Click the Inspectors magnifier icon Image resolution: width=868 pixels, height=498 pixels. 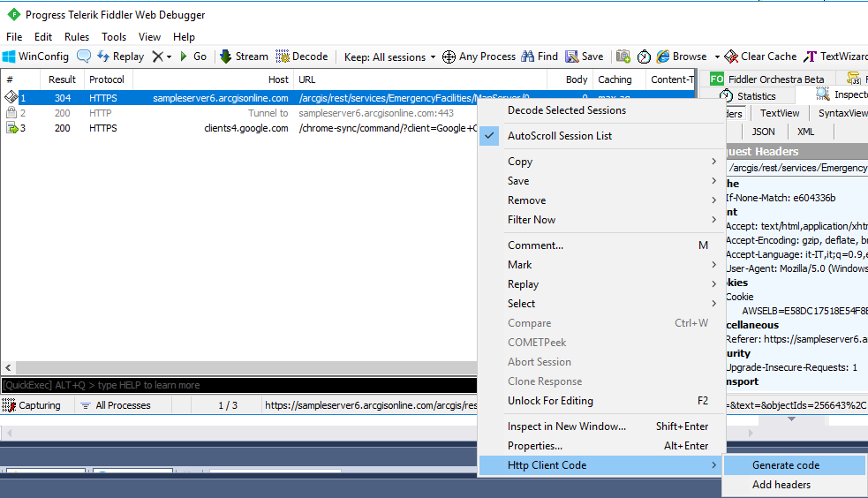click(x=823, y=94)
